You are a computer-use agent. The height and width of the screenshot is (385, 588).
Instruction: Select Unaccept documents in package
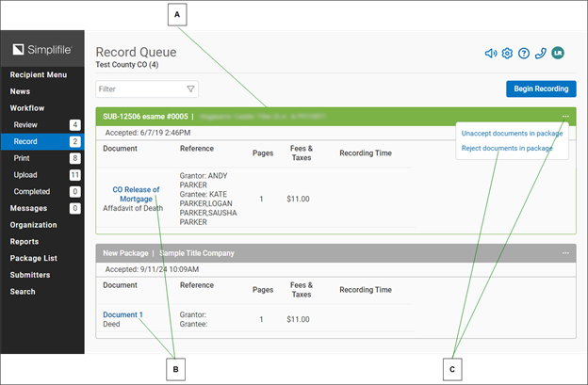tap(512, 134)
